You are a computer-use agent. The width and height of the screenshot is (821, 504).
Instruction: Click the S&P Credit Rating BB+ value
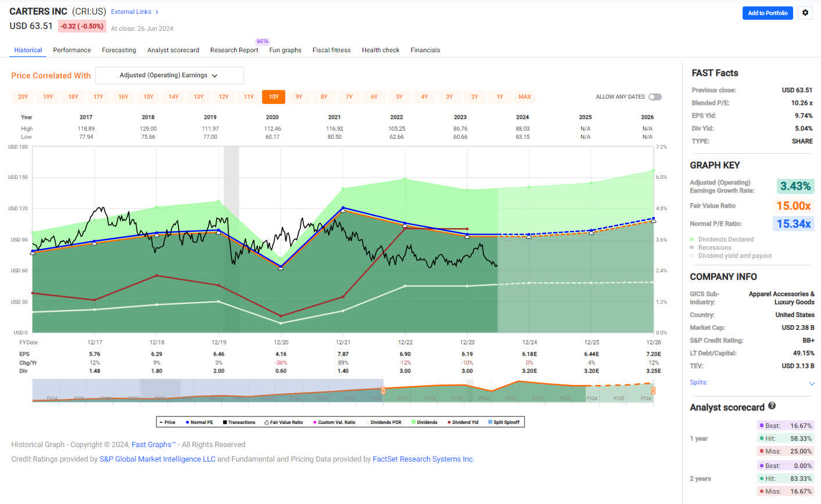coord(808,340)
